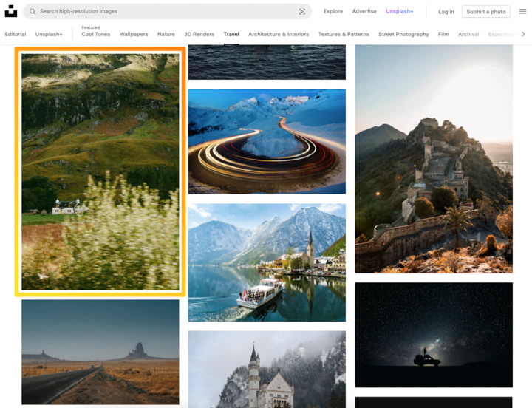The width and height of the screenshot is (532, 408).
Task: Open starry night jeep silhouette photo
Action: (434, 335)
